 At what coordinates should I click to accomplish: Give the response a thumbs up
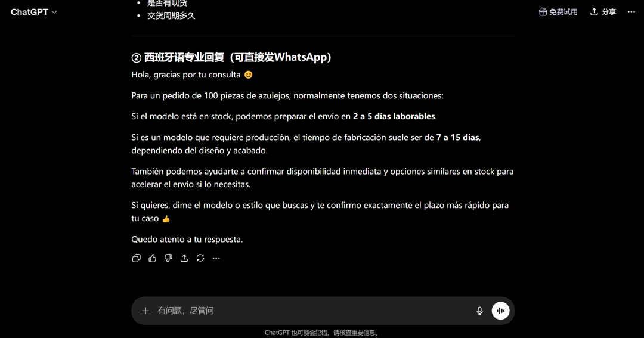[153, 258]
